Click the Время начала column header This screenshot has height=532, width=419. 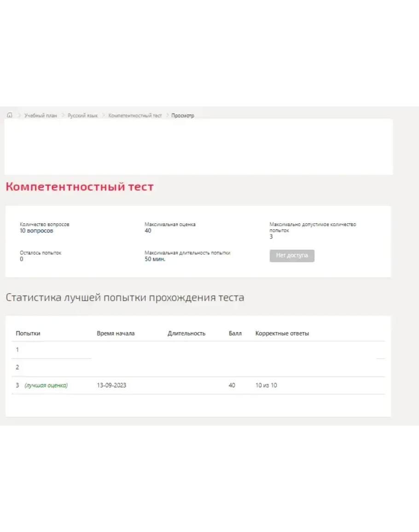(116, 333)
